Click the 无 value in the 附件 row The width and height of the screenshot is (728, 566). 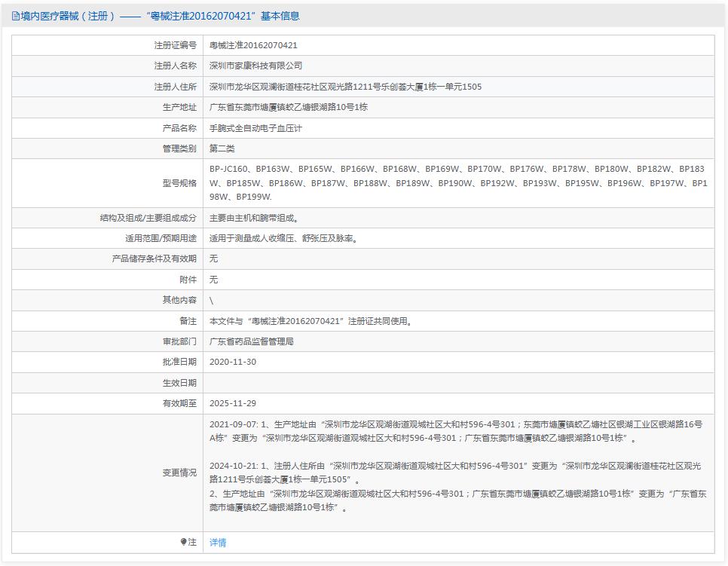[213, 280]
